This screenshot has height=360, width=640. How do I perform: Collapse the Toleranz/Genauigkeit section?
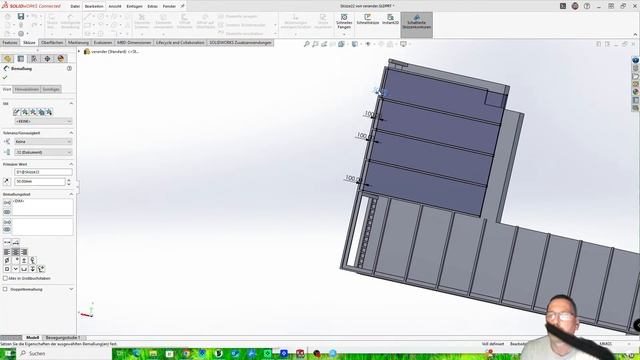pyautogui.click(x=71, y=133)
